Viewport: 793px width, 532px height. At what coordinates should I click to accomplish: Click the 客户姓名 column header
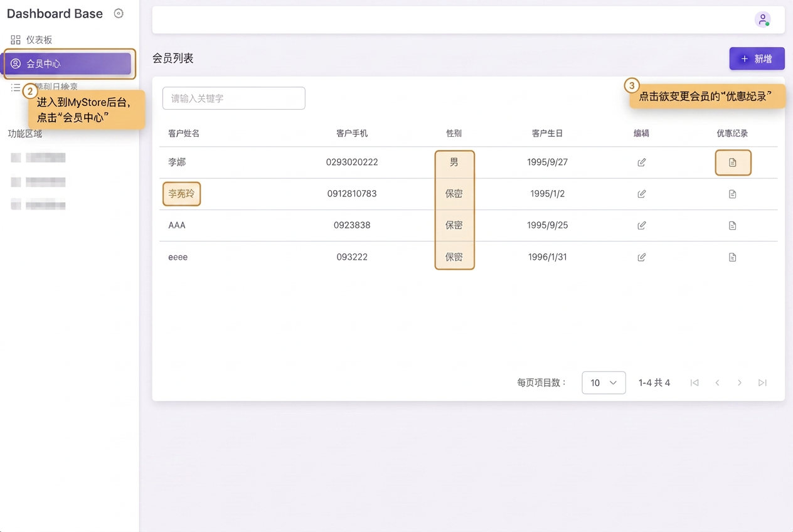coord(184,133)
